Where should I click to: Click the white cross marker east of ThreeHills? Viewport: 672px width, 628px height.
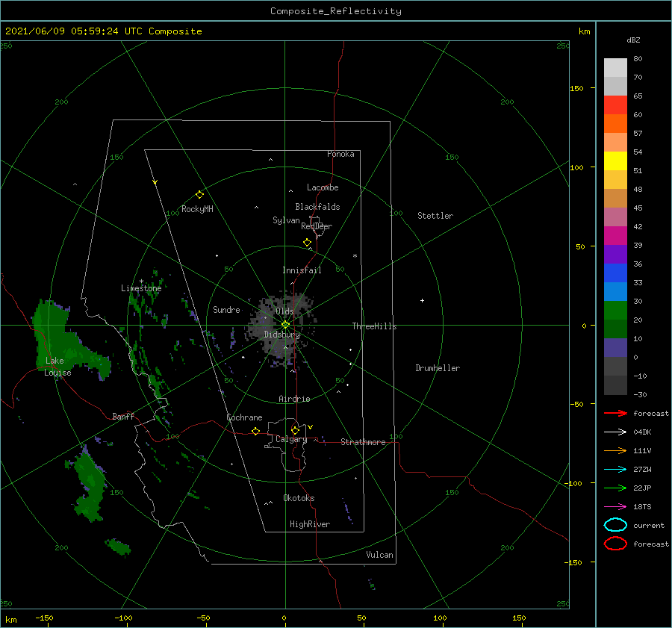422,300
